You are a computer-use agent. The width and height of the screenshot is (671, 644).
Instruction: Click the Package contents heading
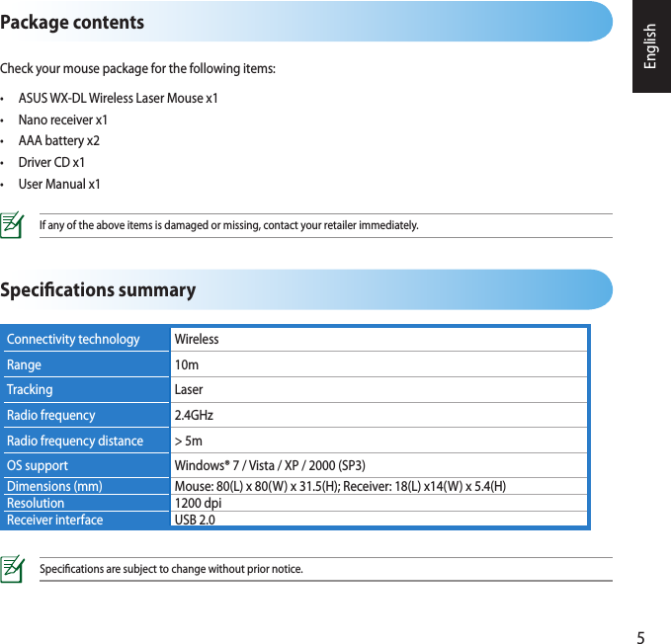pos(72,23)
